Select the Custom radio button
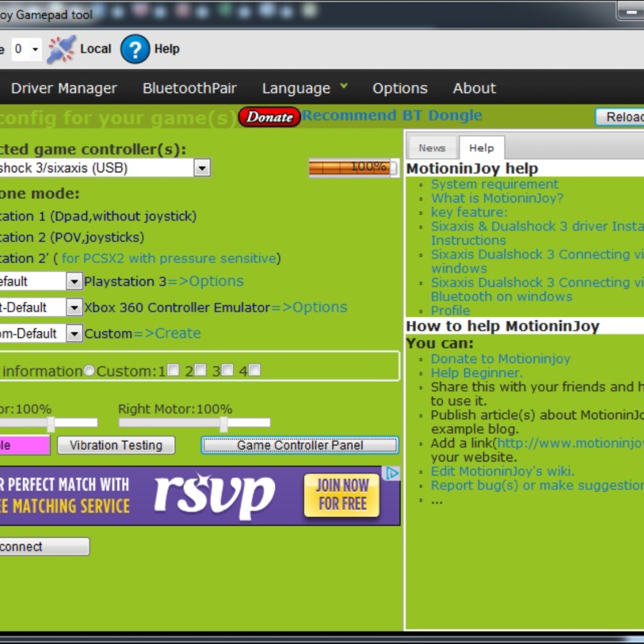This screenshot has width=644, height=644. click(x=89, y=370)
